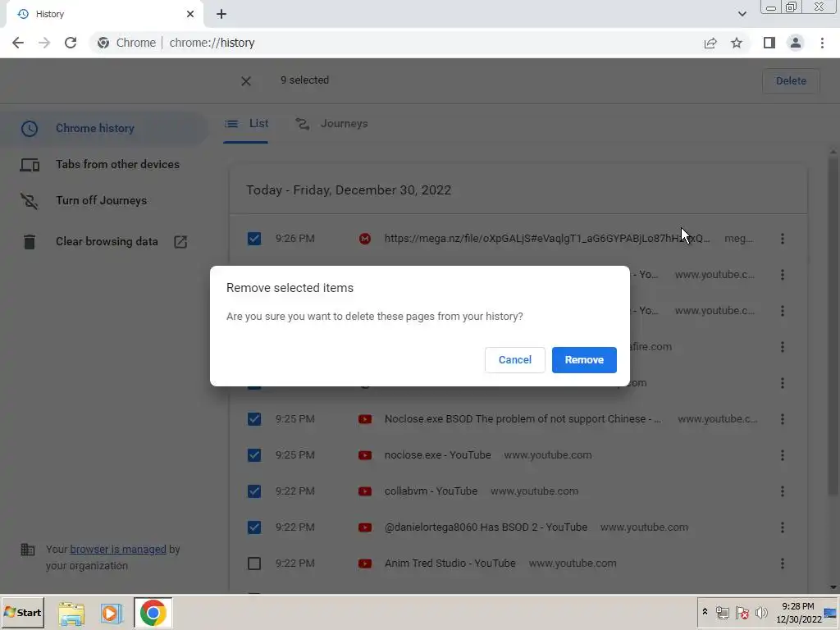840x630 pixels.
Task: Select Chrome history in the sidebar
Action: click(x=104, y=129)
